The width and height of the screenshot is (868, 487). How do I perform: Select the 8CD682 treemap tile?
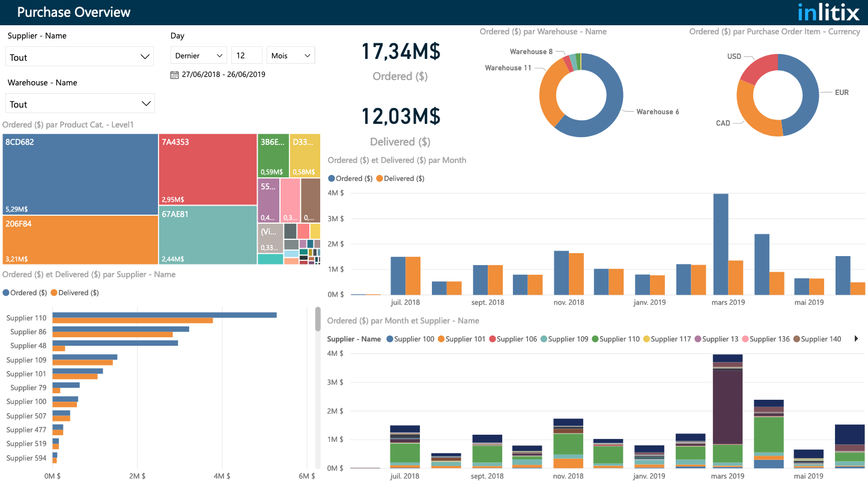point(80,174)
